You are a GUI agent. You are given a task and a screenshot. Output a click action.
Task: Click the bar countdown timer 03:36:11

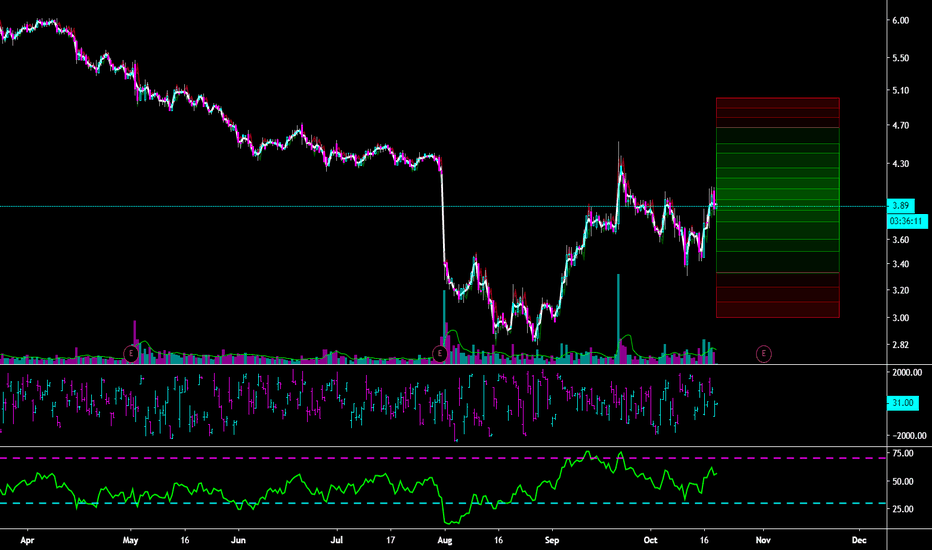pyautogui.click(x=907, y=221)
